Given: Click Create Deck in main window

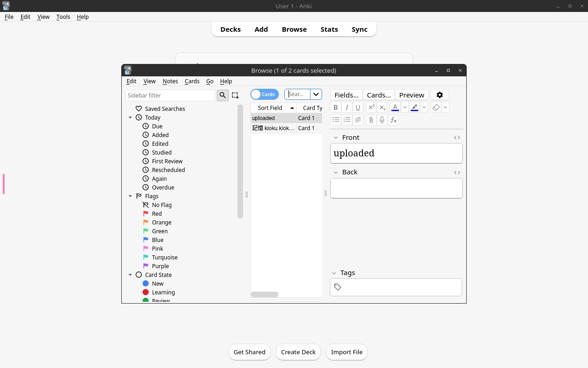Looking at the screenshot, I should click(298, 352).
